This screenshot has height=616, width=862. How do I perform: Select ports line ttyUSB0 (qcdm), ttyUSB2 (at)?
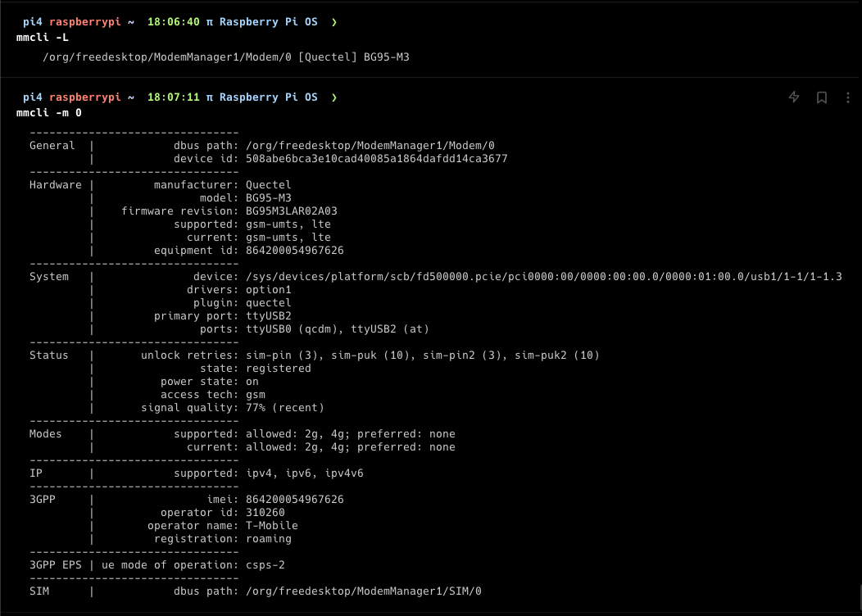point(337,329)
